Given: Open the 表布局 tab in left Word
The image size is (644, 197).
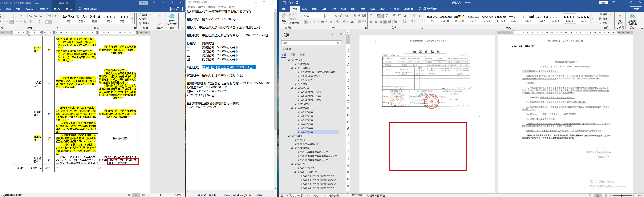Looking at the screenshot, I should (70, 9).
